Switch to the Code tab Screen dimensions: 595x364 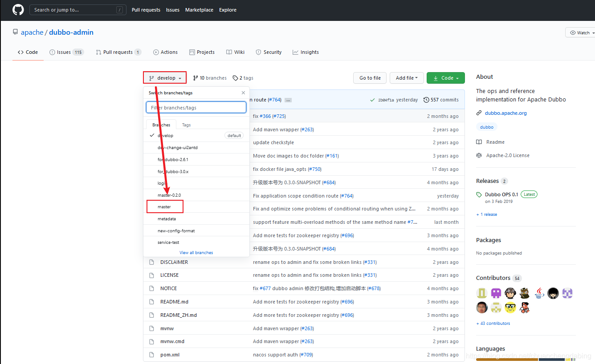pyautogui.click(x=28, y=52)
